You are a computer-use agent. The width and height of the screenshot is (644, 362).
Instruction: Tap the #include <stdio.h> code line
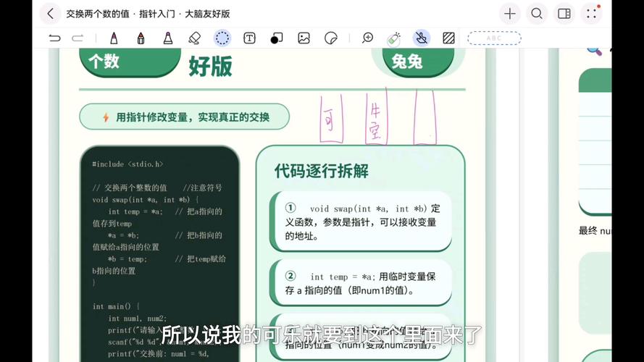(x=127, y=164)
